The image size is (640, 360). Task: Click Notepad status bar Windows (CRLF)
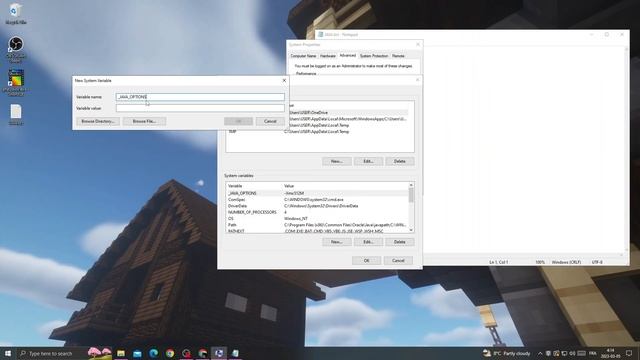[x=566, y=262]
